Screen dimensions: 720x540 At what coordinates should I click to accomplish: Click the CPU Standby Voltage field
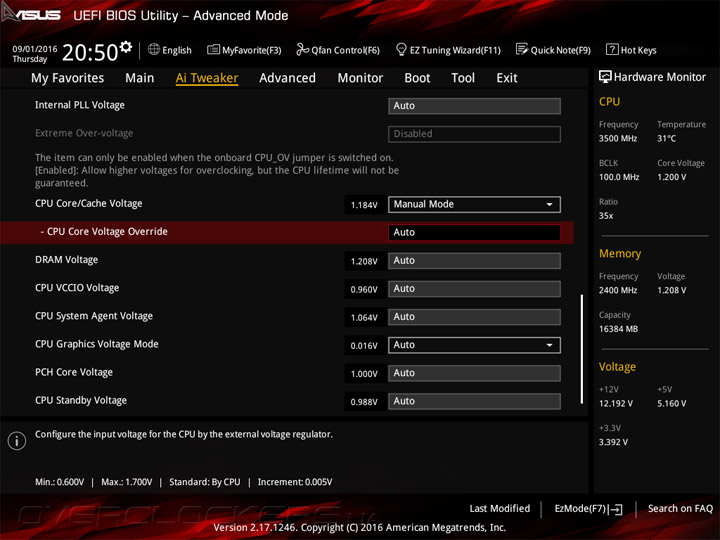pos(474,401)
